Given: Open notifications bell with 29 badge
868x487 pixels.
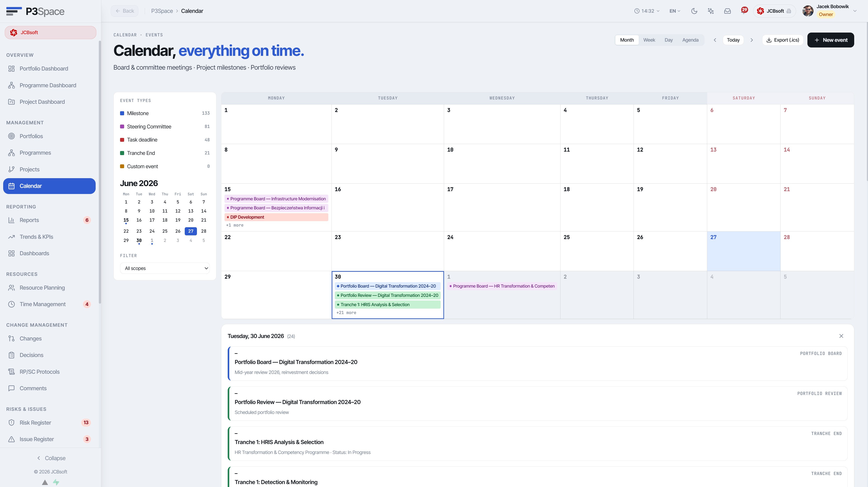Looking at the screenshot, I should tap(744, 11).
